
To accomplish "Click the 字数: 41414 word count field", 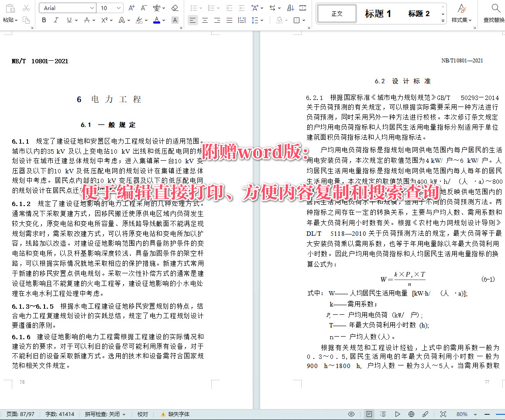I will point(60,414).
